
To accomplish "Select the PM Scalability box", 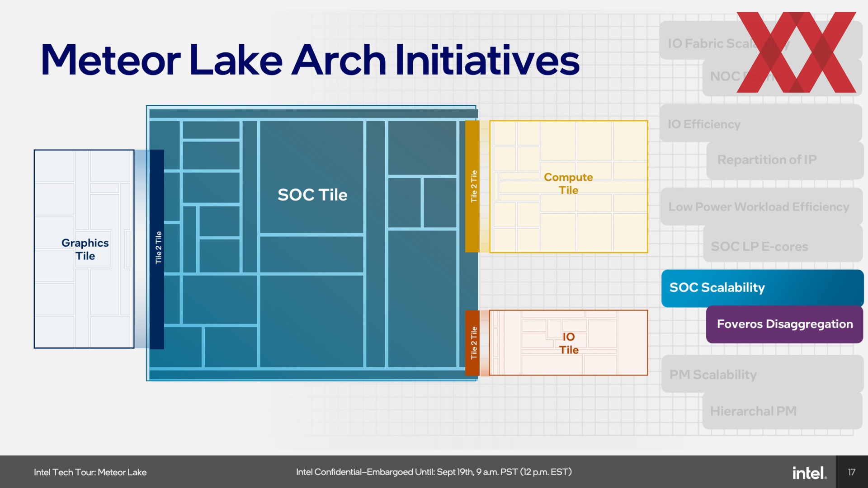I will point(762,374).
